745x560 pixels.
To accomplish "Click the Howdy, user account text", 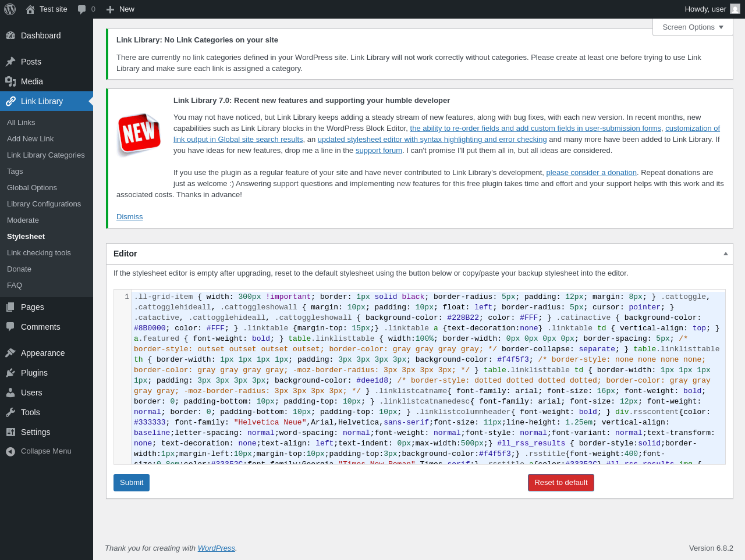I will coord(705,9).
